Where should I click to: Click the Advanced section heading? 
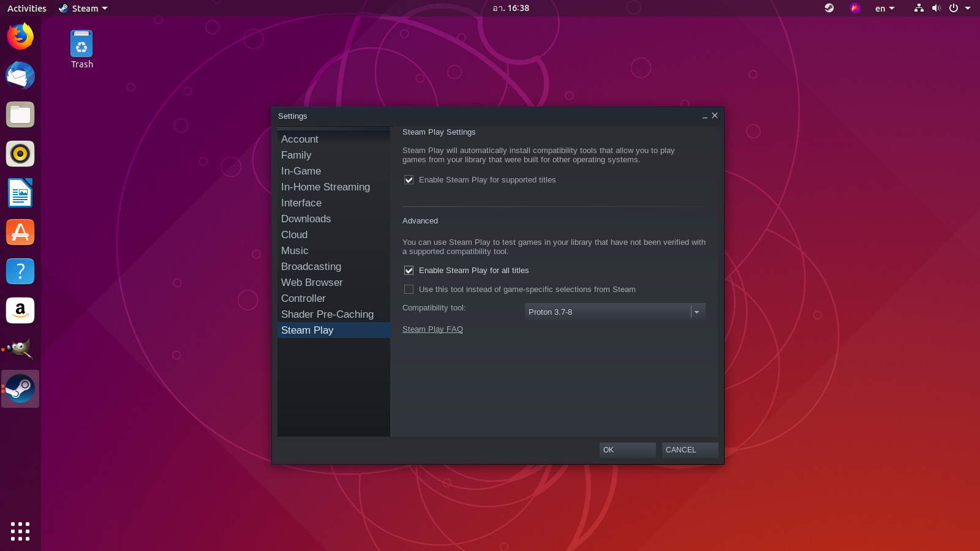click(420, 221)
